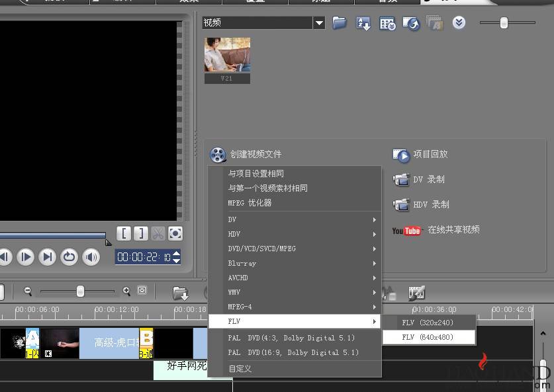Click the 创建视频文件 film reel icon
Image resolution: width=554 pixels, height=392 pixels.
[x=218, y=155]
